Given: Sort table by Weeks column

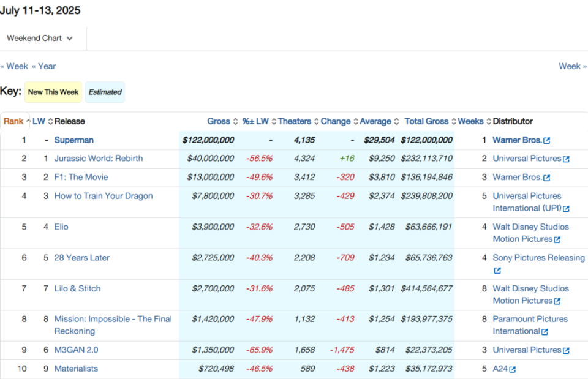Looking at the screenshot, I should click(474, 121).
